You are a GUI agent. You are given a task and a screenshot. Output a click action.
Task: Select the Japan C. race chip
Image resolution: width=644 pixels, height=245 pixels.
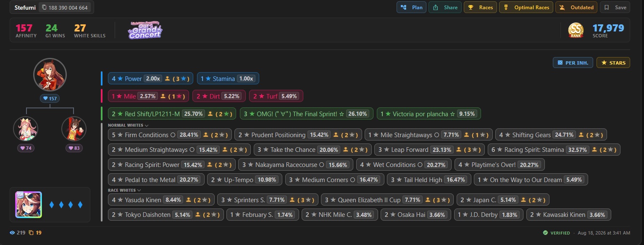(x=503, y=200)
